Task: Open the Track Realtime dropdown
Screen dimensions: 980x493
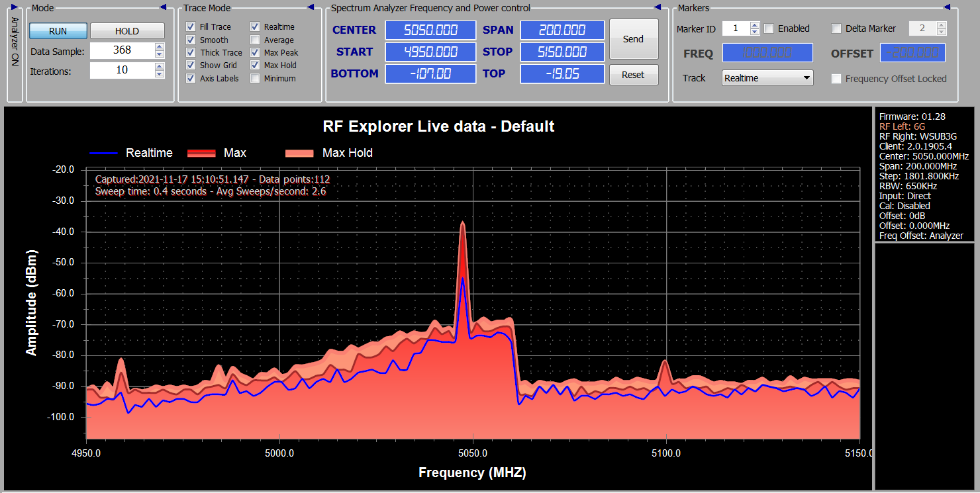Action: click(767, 78)
